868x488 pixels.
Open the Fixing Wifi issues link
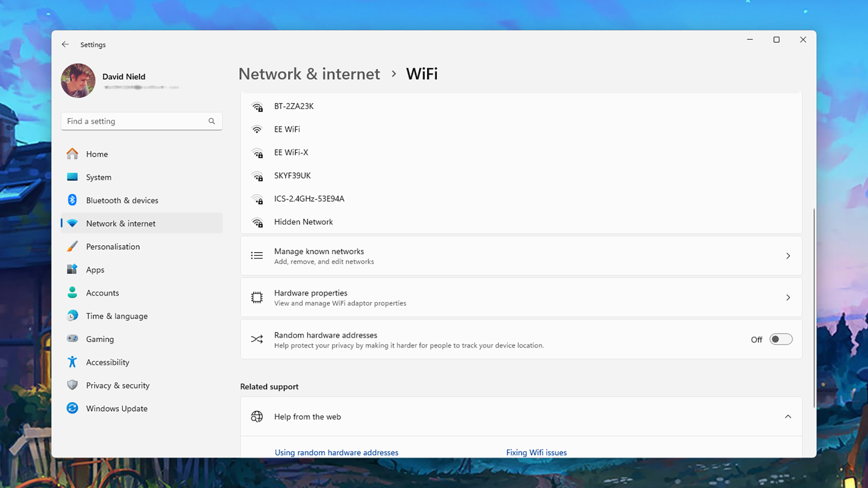(536, 452)
